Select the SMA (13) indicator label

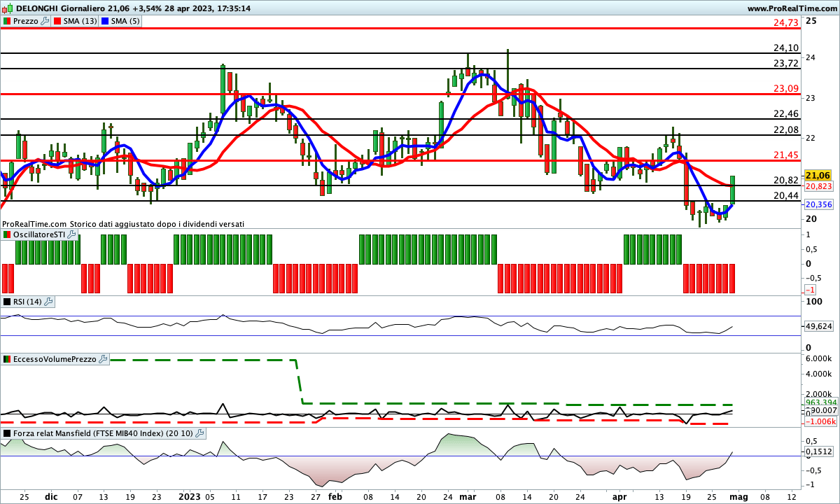pyautogui.click(x=80, y=21)
